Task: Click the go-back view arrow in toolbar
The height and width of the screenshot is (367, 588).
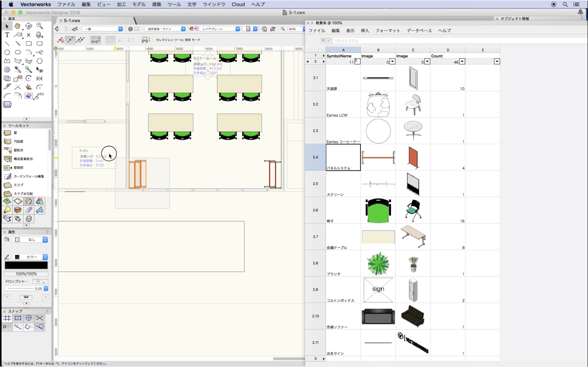Action: coord(57,29)
